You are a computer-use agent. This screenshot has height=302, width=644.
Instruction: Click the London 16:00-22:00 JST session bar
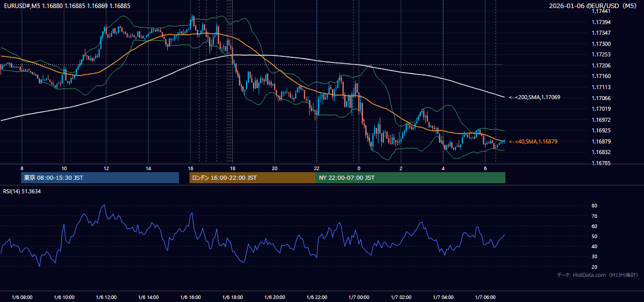tap(252, 178)
